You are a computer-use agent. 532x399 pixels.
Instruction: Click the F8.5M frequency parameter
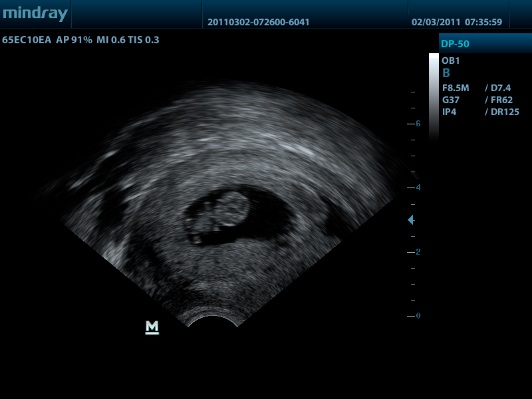(456, 88)
